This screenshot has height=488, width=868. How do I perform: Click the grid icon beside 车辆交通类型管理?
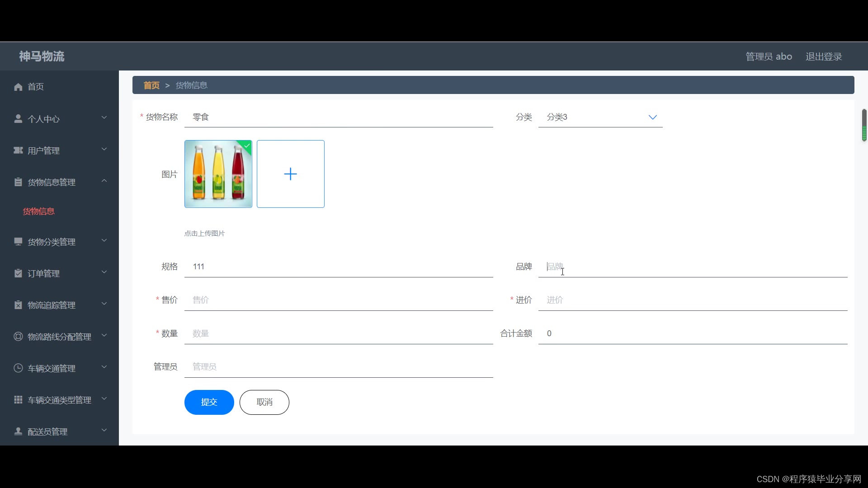(18, 400)
